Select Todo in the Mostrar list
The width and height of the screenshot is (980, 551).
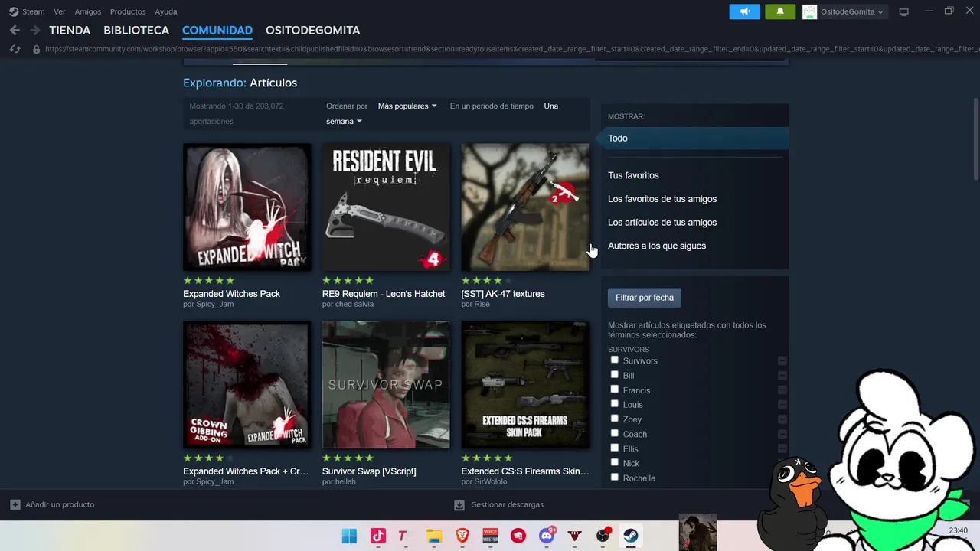click(x=694, y=139)
